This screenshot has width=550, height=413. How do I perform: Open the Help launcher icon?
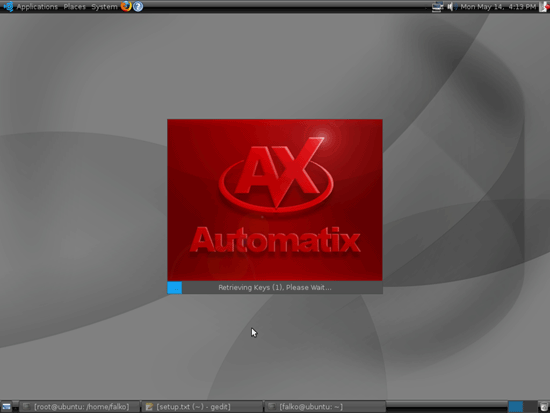[138, 6]
